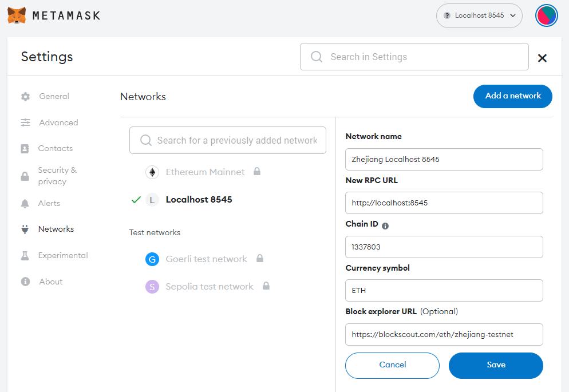Click the Network name input field

click(444, 159)
